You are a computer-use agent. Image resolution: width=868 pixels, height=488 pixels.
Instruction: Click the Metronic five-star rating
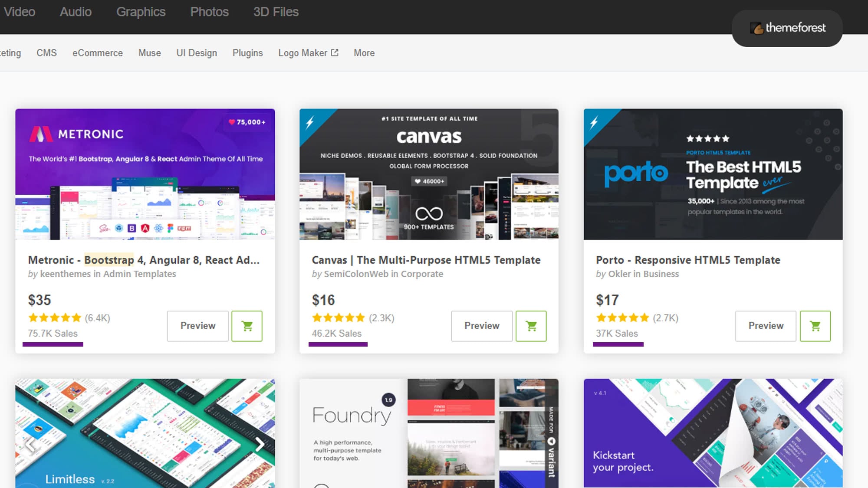tap(55, 318)
